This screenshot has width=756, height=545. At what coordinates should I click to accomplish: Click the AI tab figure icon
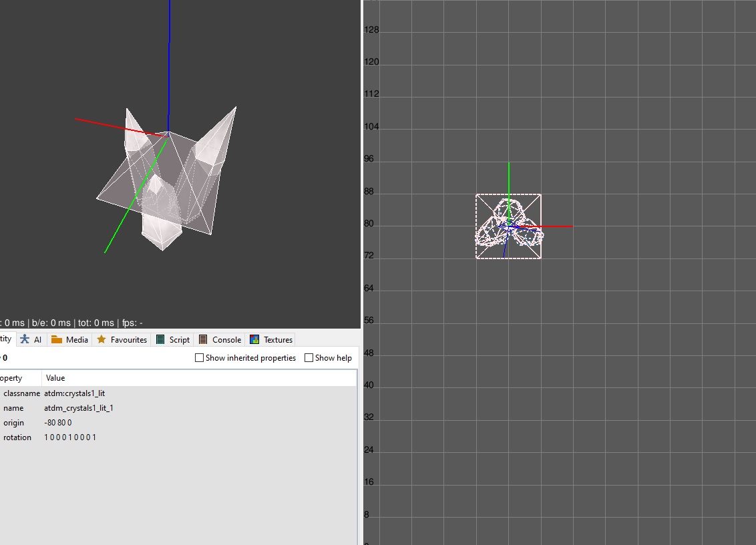coord(25,339)
